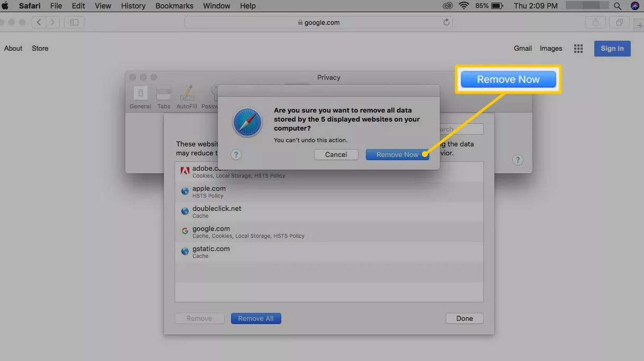Open the Spotlight search magnifier

618,6
